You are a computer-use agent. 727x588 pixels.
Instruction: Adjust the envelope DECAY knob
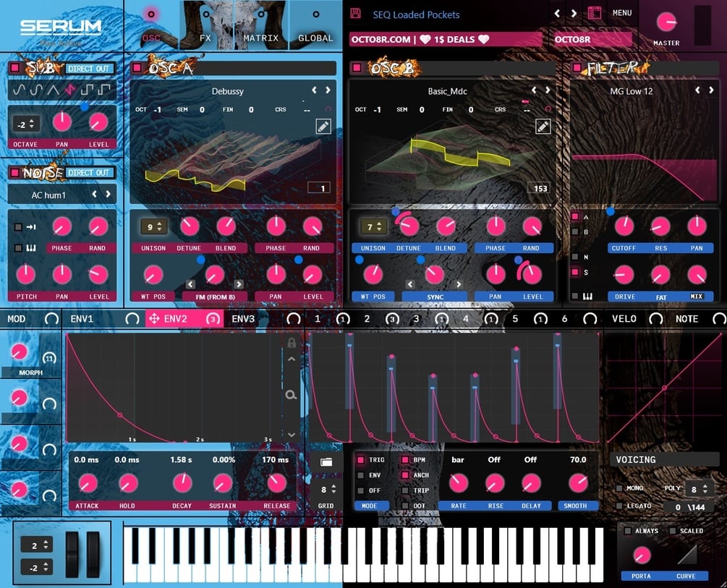pyautogui.click(x=182, y=483)
